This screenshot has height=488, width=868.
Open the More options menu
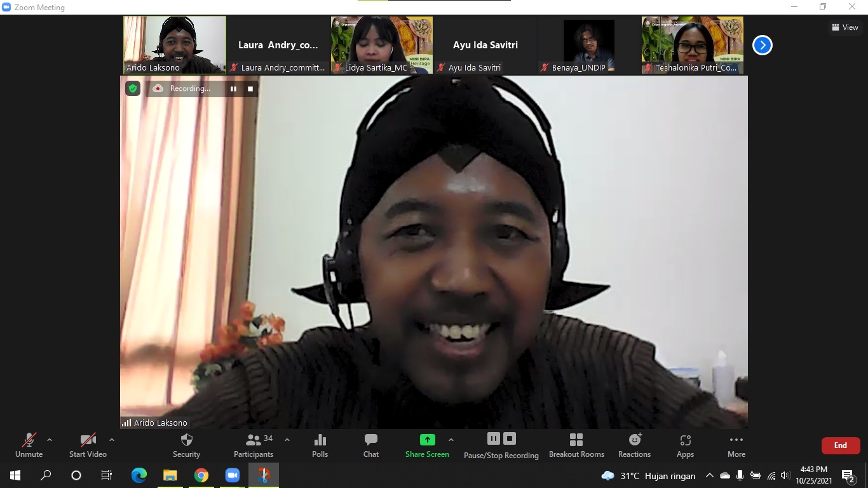coord(736,445)
